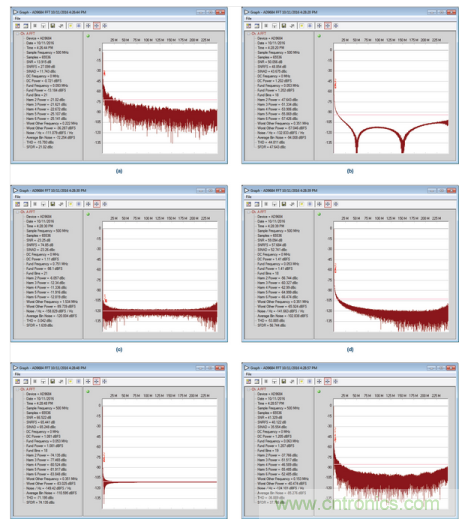The height and width of the screenshot is (519, 459).
Task: Click the floppy-disk save icon in the 4:26:44 PM graph window
Action: tap(53, 26)
